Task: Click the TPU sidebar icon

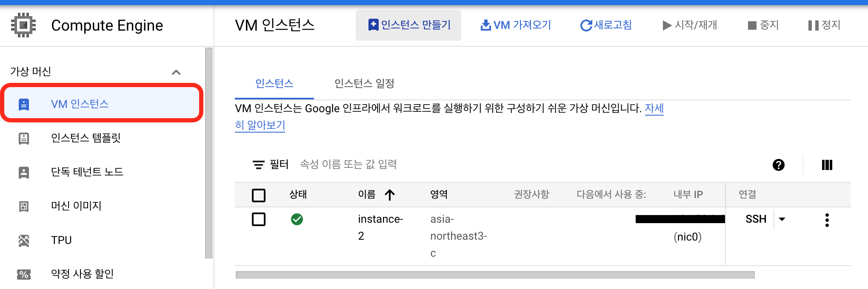Action: 24,241
